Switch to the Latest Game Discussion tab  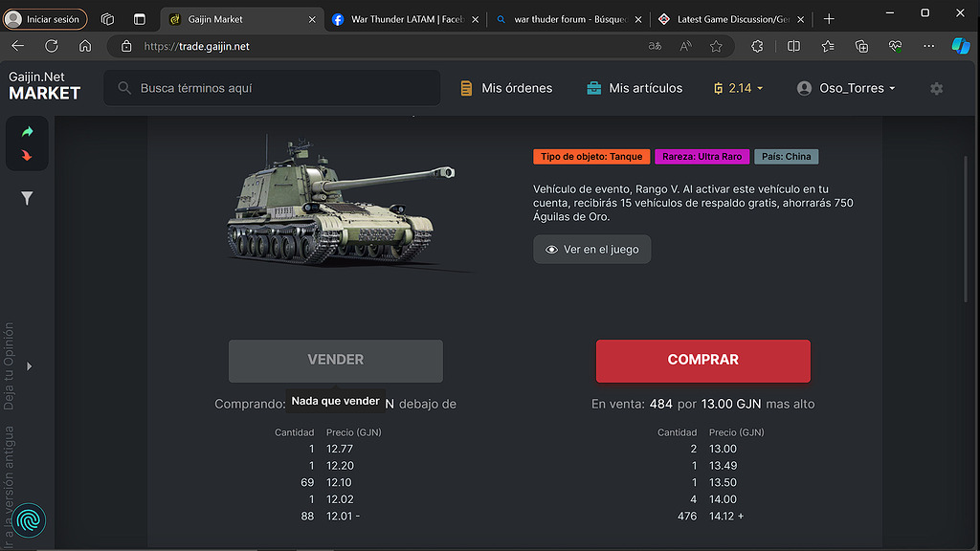(724, 17)
